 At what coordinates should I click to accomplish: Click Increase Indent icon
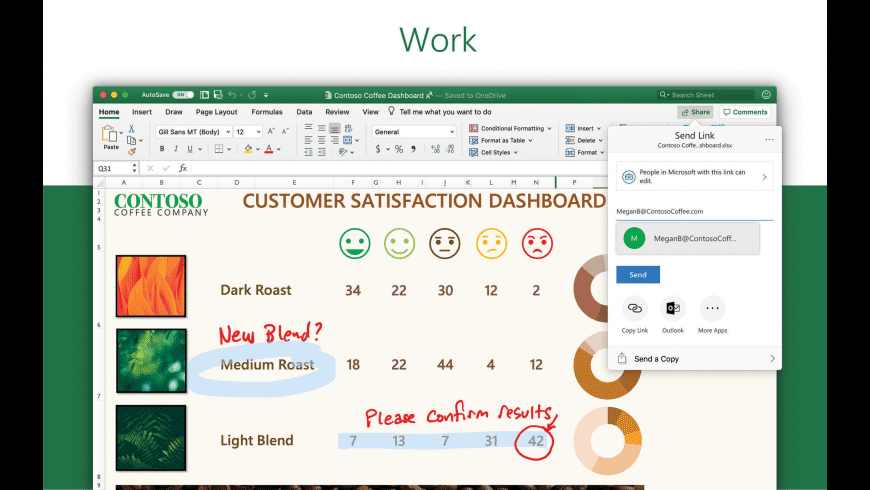322,152
